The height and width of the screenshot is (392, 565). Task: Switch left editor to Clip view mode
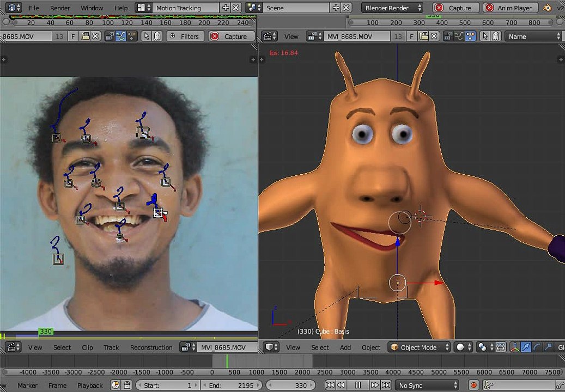pos(110,36)
